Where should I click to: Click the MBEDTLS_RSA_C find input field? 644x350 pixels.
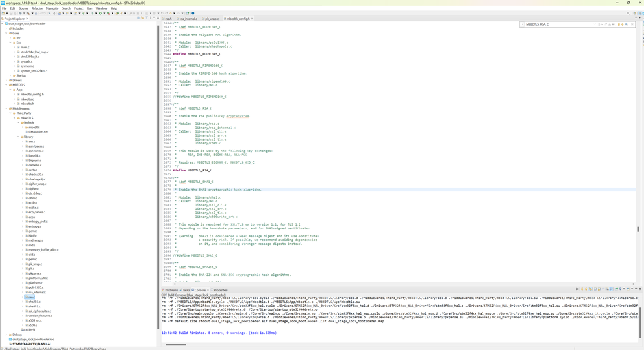point(558,24)
